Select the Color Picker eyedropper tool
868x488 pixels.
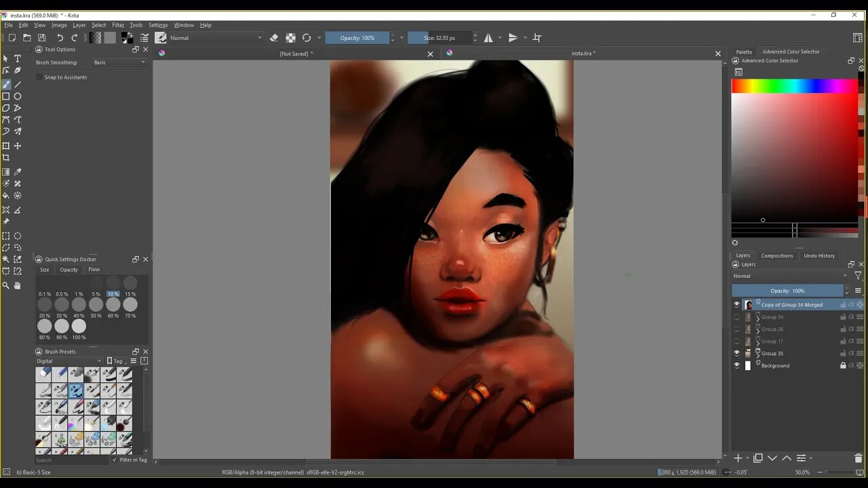18,172
